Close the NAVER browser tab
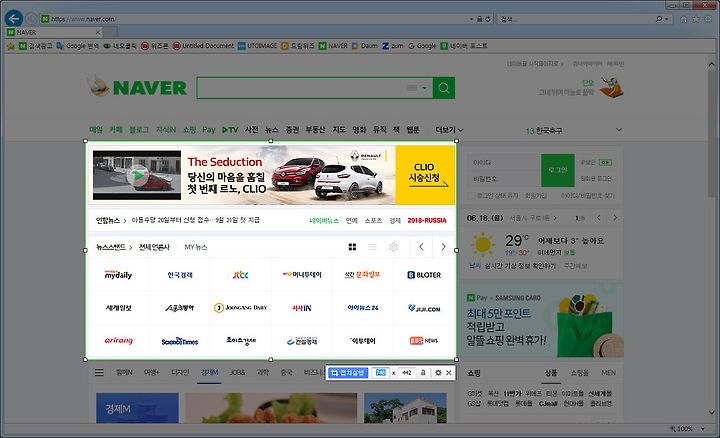The height and width of the screenshot is (438, 720). coord(97,32)
